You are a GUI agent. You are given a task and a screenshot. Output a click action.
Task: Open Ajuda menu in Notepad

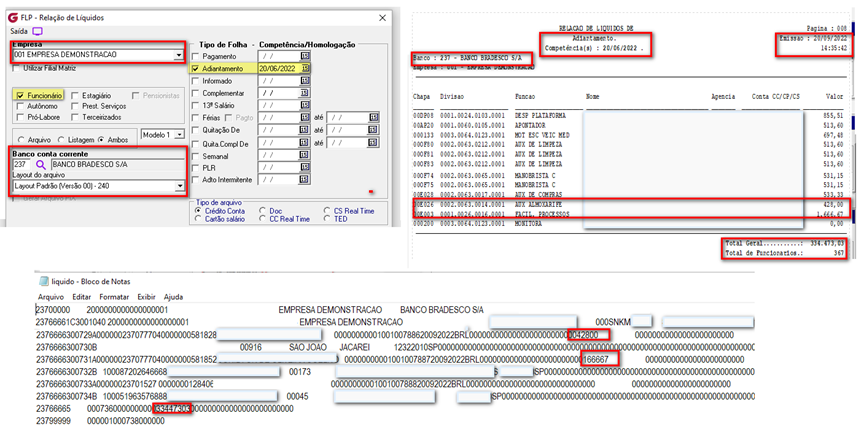[173, 297]
